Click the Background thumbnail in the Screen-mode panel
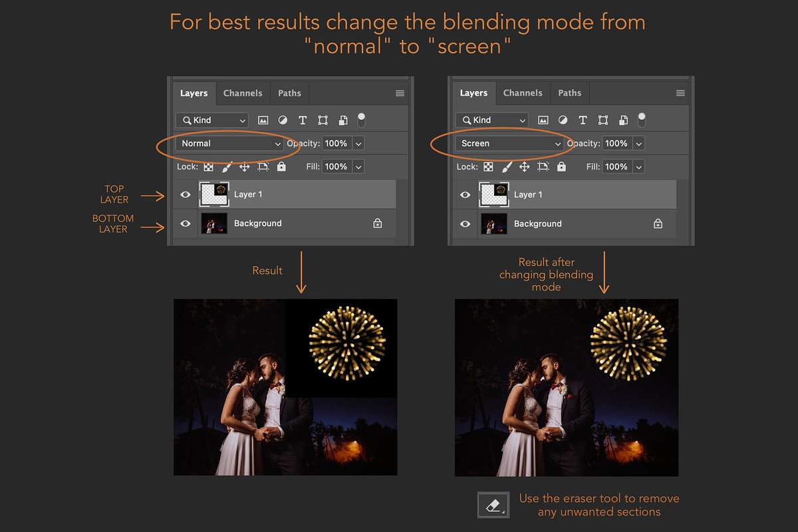 click(x=494, y=224)
